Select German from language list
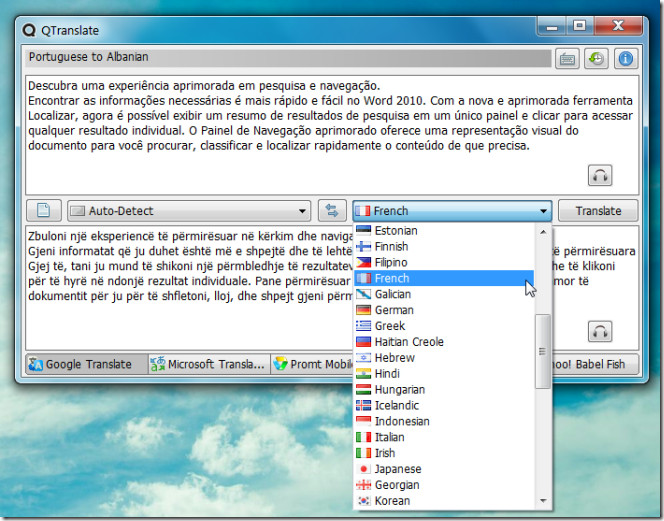Image resolution: width=664 pixels, height=521 pixels. coord(444,310)
